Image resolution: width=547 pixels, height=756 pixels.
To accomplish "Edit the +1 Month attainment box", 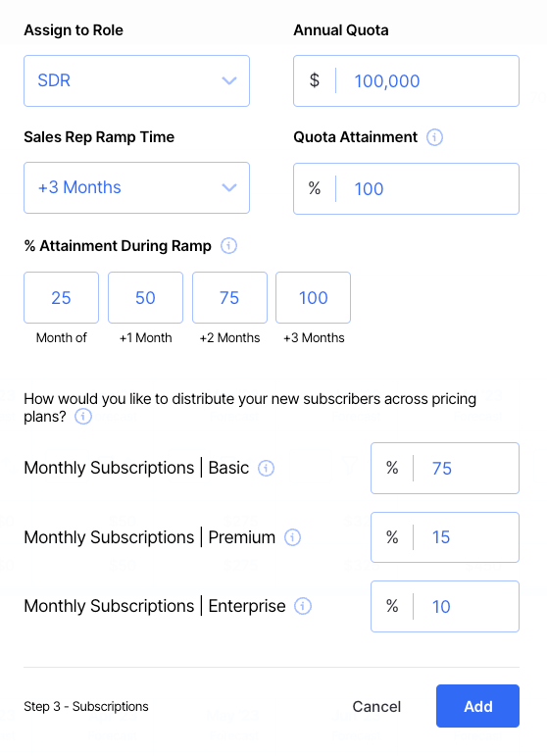I will 145,297.
